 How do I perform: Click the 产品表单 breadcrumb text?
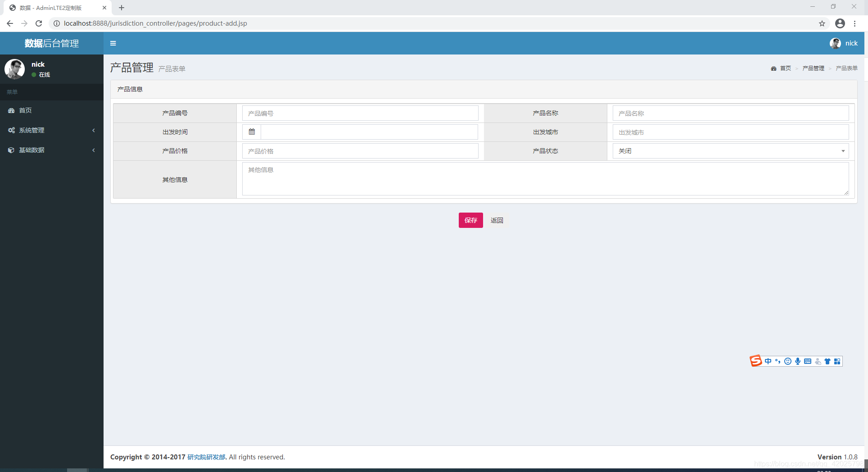846,68
